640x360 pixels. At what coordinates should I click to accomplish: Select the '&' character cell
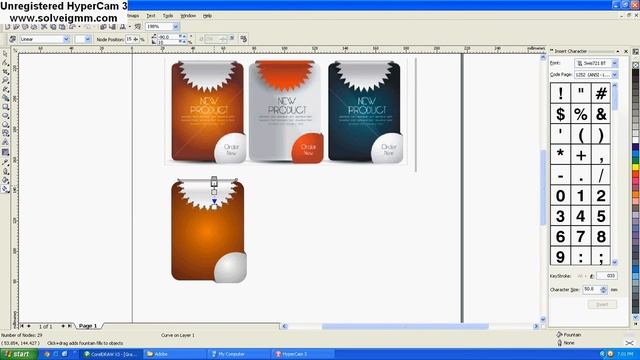601,114
